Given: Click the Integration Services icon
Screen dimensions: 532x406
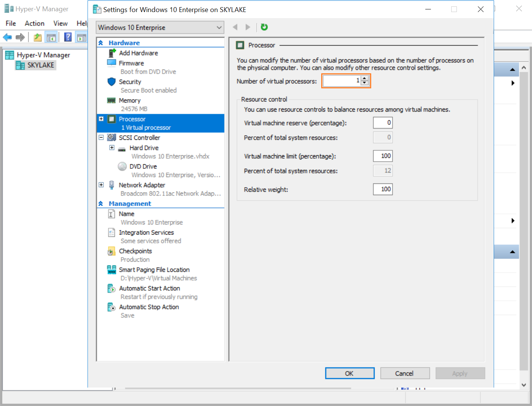Looking at the screenshot, I should (112, 233).
